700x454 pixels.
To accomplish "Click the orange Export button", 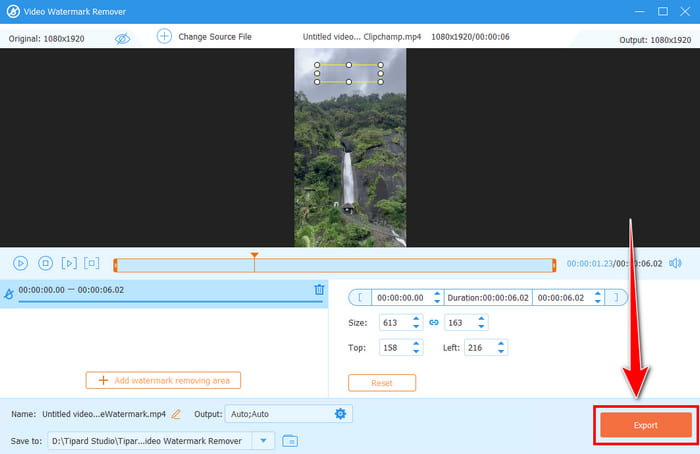I will pyautogui.click(x=645, y=425).
